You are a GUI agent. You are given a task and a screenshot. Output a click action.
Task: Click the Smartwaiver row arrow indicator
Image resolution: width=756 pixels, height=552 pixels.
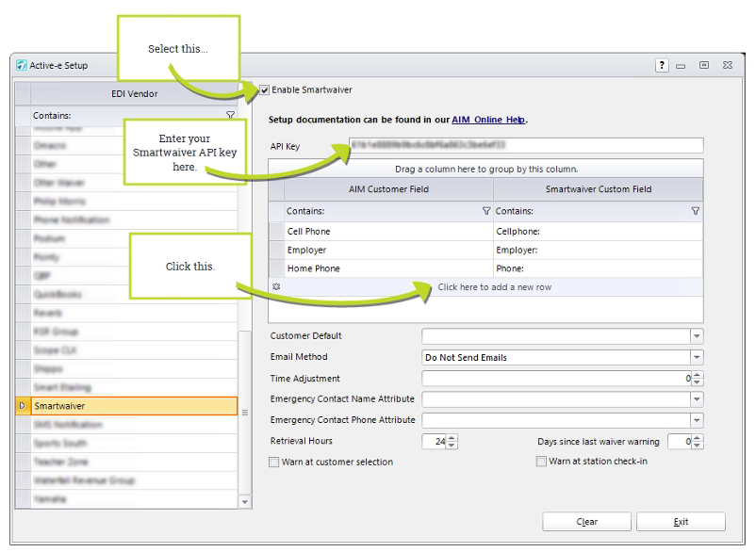coord(23,406)
